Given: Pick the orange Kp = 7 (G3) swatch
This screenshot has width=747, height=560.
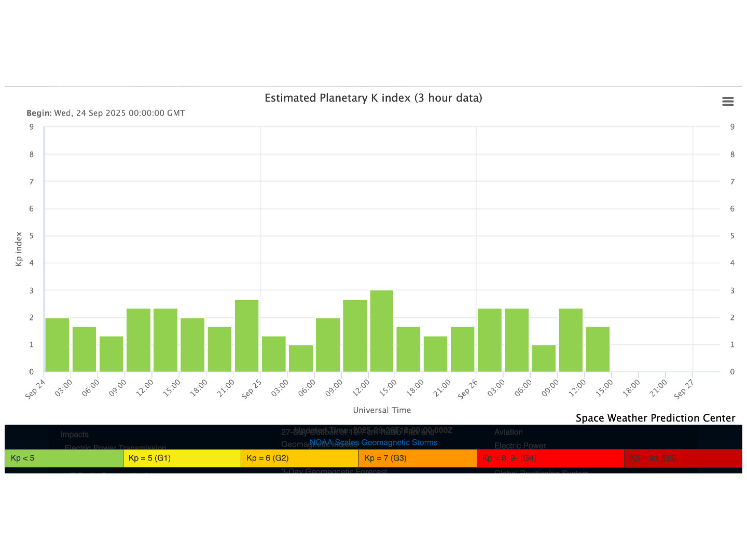Looking at the screenshot, I should [417, 458].
